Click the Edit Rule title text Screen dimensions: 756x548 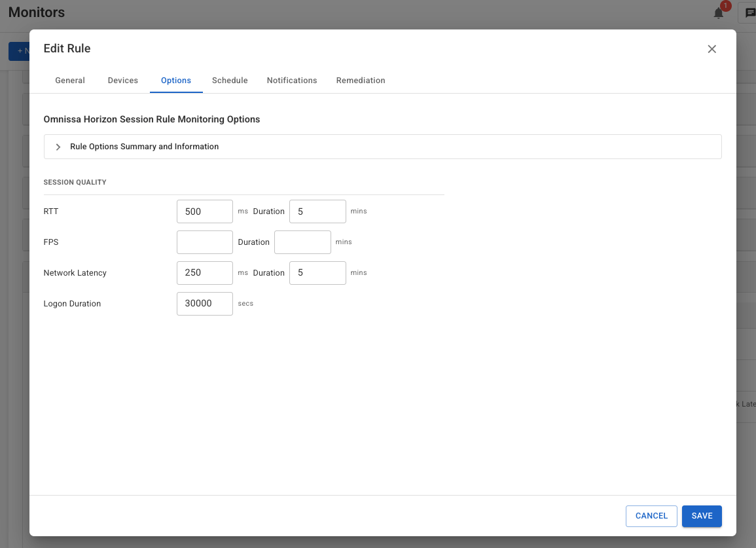(x=67, y=48)
